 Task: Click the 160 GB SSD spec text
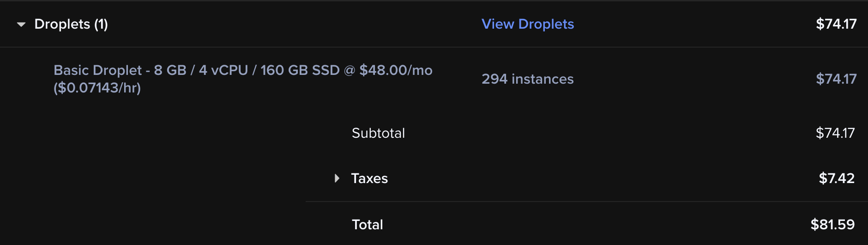(x=300, y=70)
